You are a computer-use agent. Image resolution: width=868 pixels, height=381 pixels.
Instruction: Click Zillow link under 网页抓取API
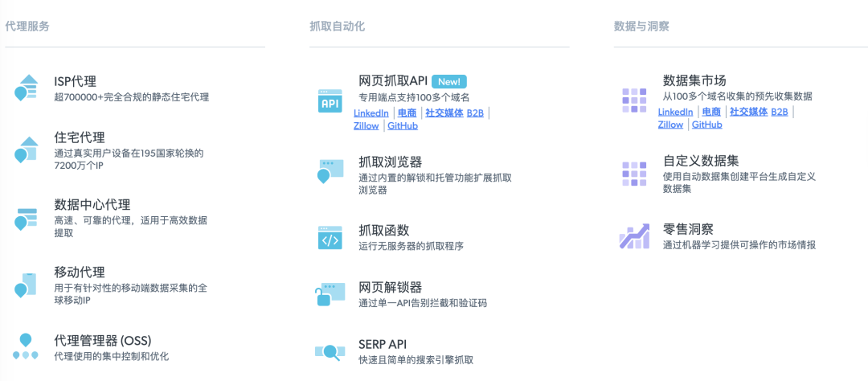pos(366,125)
